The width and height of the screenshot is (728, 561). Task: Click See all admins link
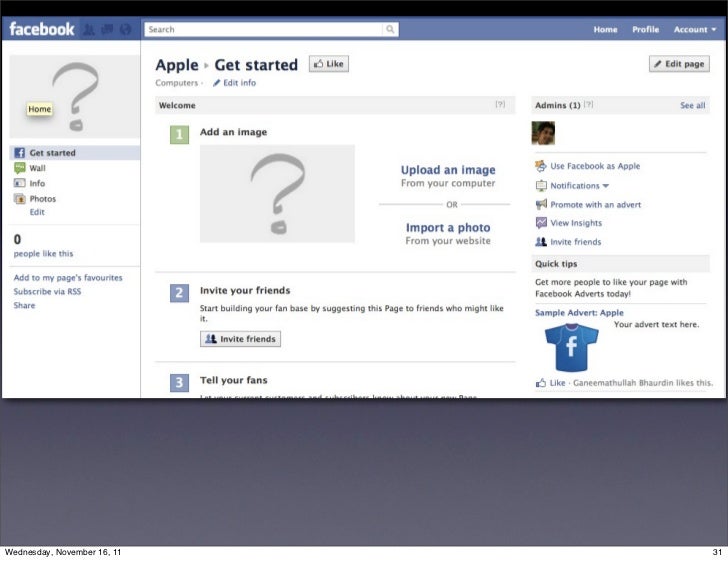coord(692,105)
